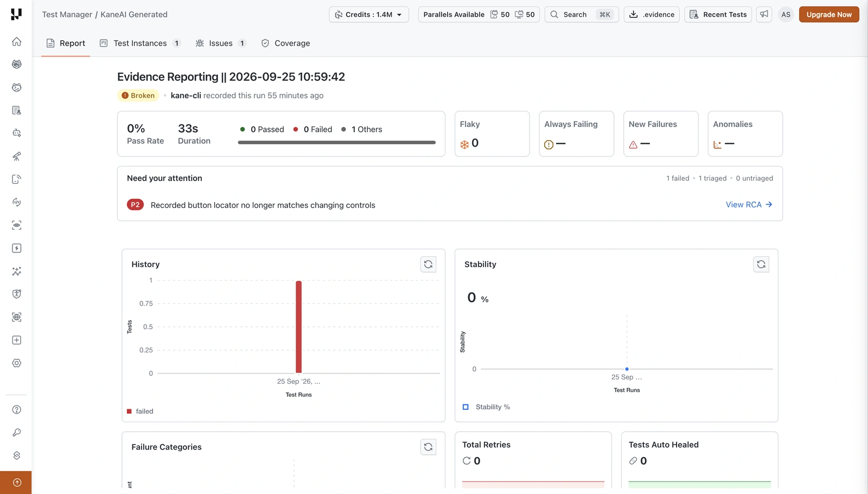Refresh the Failure Categories chart
The image size is (868, 494).
point(428,447)
